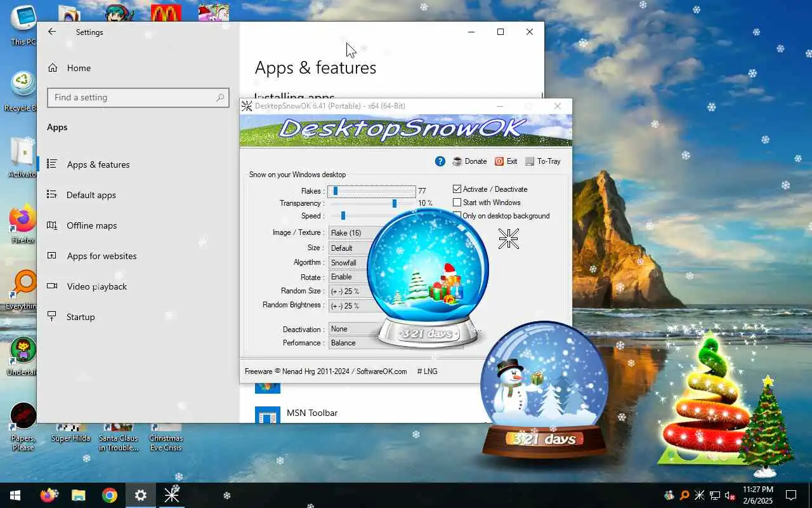Click the Speed slider handle
This screenshot has width=812, height=508.
[x=343, y=216]
